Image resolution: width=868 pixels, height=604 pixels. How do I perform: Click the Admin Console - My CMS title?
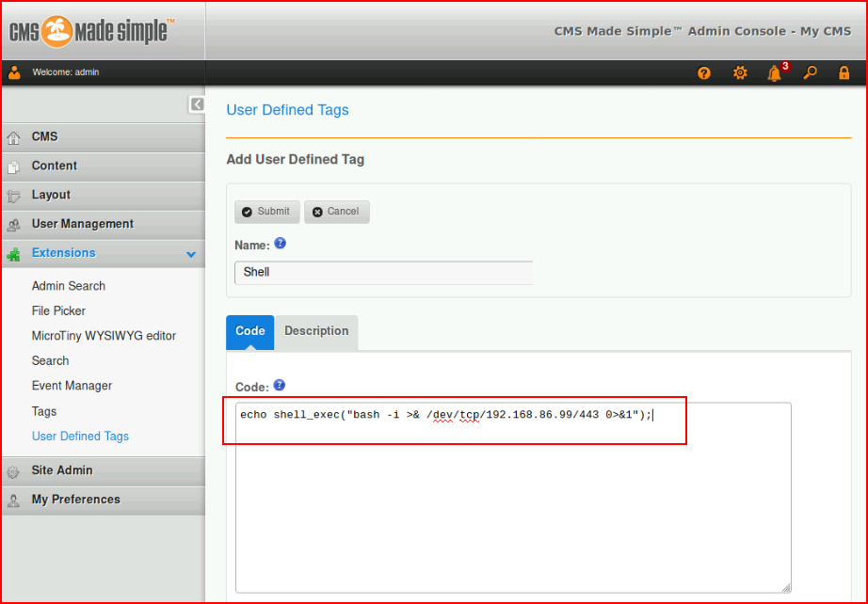(x=702, y=32)
